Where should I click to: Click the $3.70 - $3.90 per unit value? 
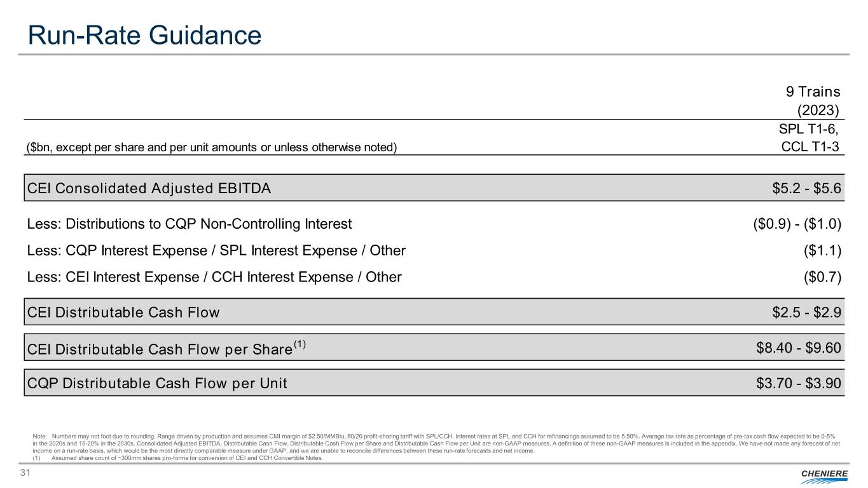click(799, 383)
